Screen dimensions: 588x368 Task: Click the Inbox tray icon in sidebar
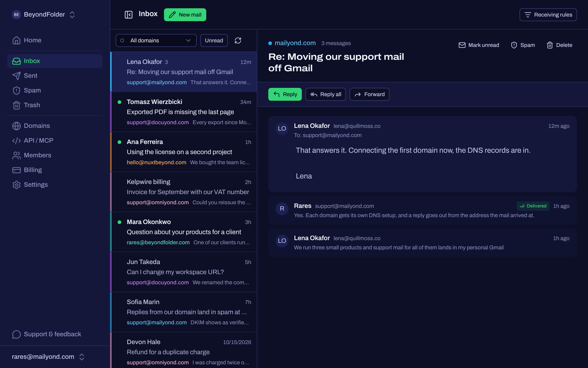pos(17,61)
